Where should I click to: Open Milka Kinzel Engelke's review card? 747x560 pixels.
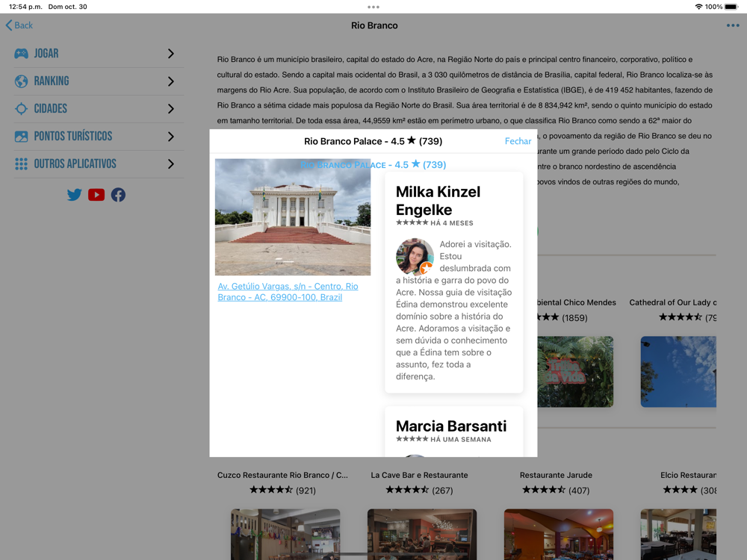(x=454, y=283)
